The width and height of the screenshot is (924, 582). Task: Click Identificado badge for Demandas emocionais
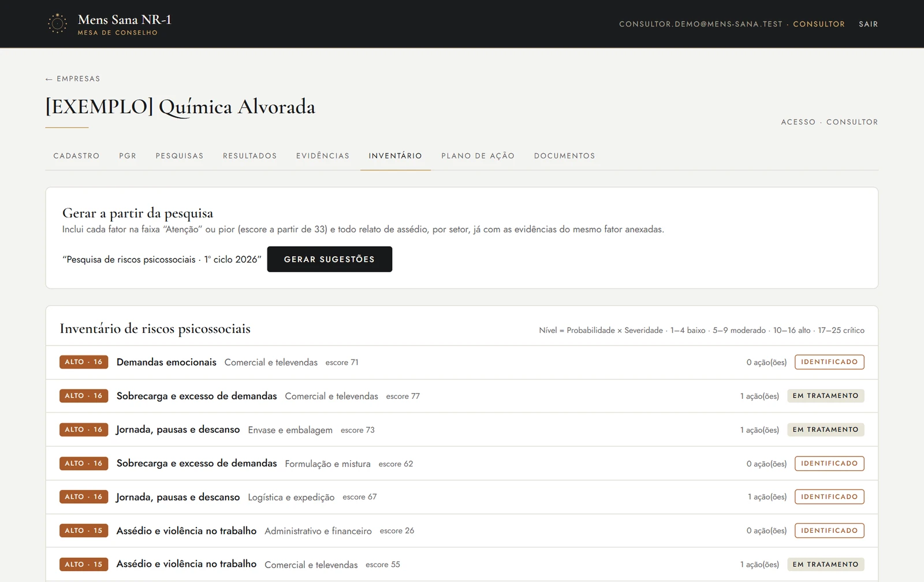(x=829, y=362)
